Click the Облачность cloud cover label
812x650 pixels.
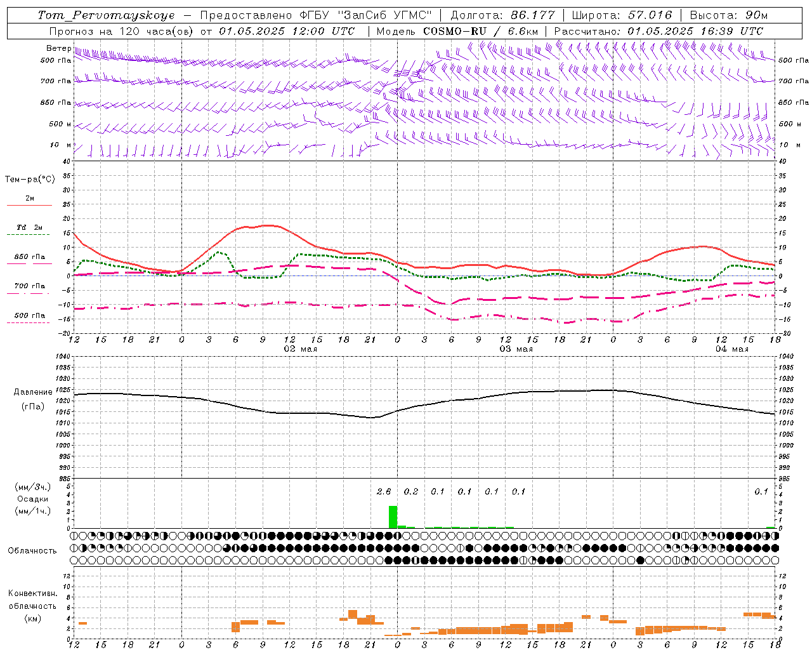click(x=32, y=550)
